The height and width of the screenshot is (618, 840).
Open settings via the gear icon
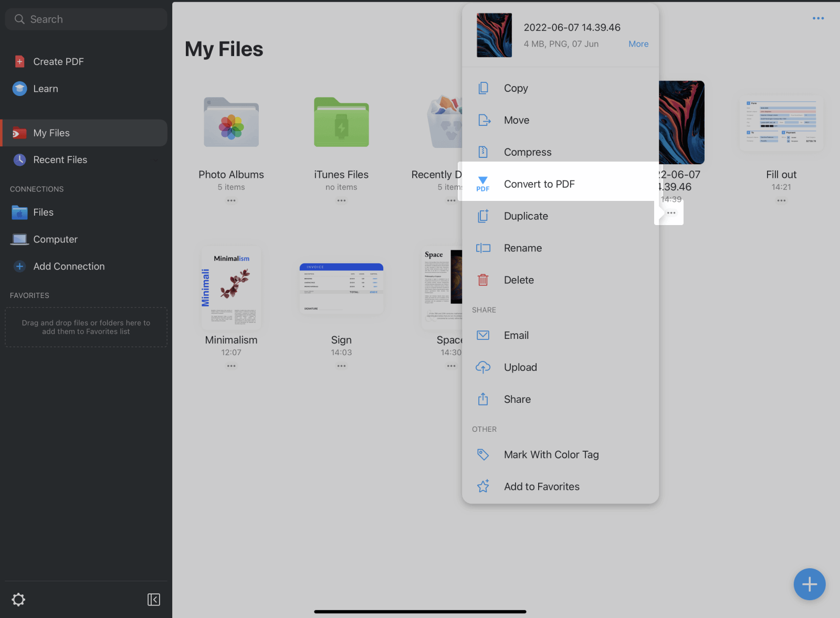tap(18, 600)
